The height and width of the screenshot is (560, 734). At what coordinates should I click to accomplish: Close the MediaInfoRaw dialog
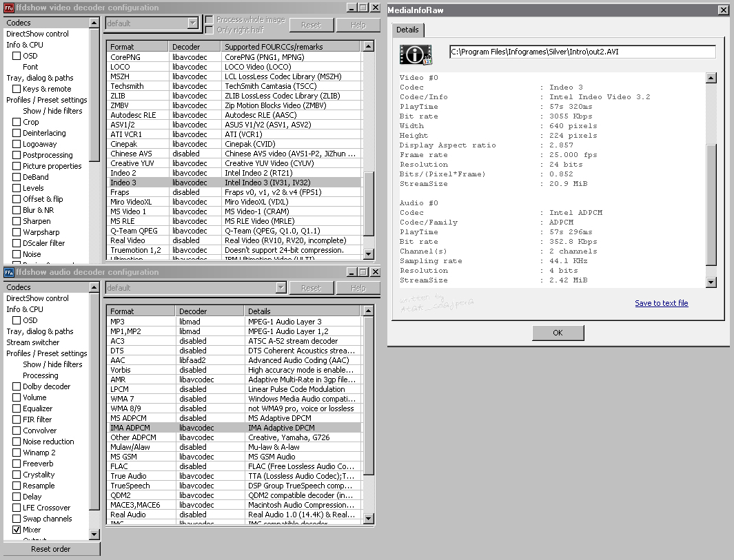722,10
